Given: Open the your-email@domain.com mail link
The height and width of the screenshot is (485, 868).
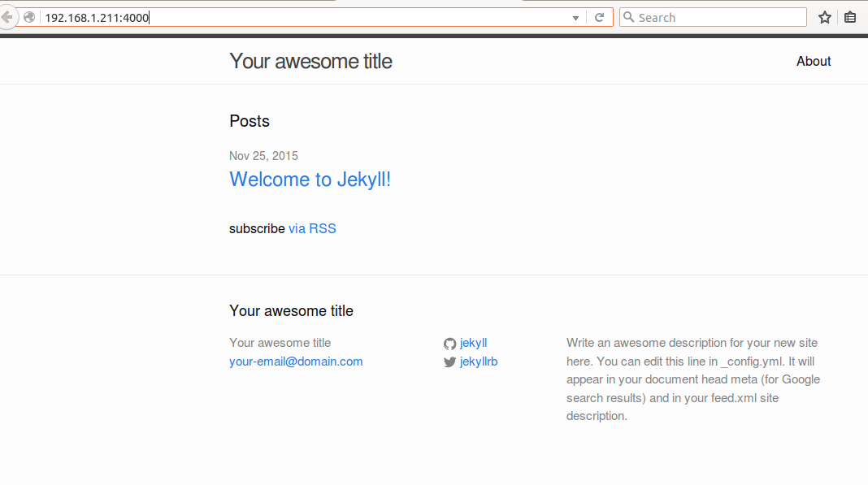Looking at the screenshot, I should click(x=296, y=362).
